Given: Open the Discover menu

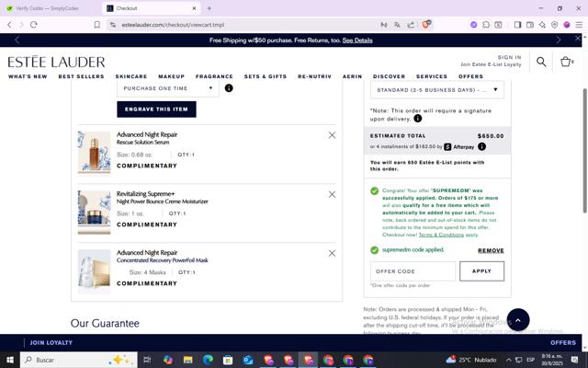Looking at the screenshot, I should (x=389, y=76).
